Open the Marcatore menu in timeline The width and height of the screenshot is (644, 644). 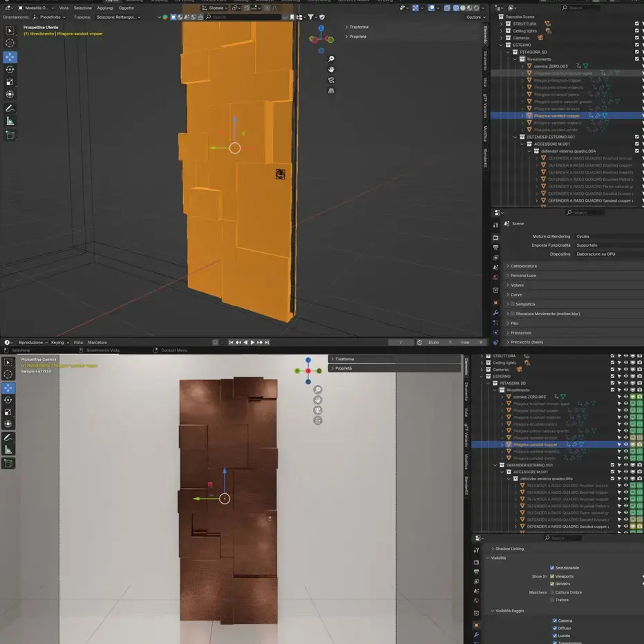pyautogui.click(x=97, y=343)
